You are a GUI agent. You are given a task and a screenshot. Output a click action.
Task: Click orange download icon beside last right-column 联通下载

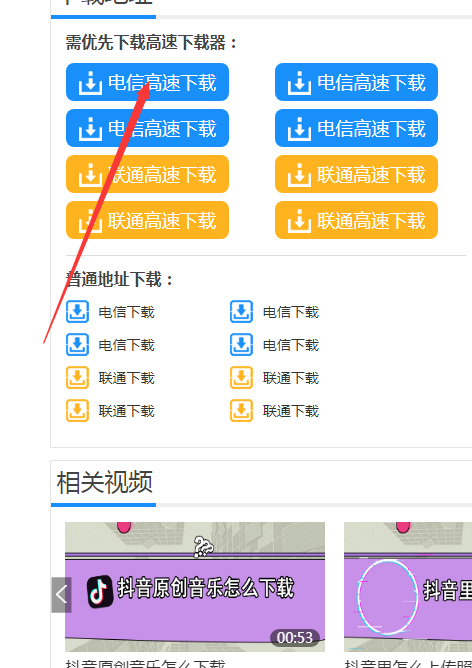point(242,411)
